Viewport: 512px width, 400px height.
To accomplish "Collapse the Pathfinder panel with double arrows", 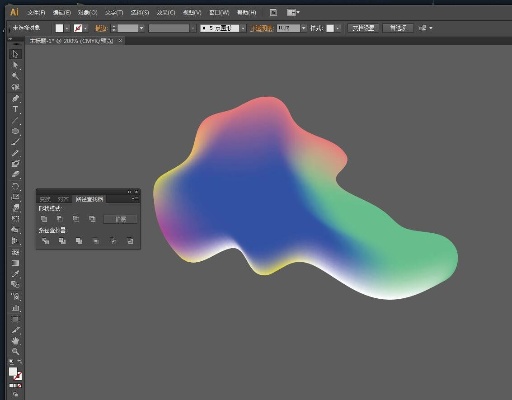I will click(x=129, y=192).
